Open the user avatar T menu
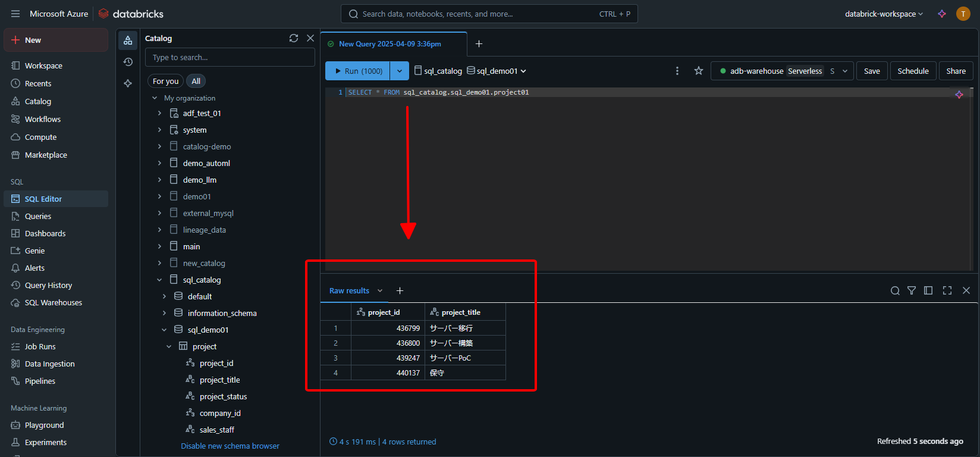 click(963, 14)
